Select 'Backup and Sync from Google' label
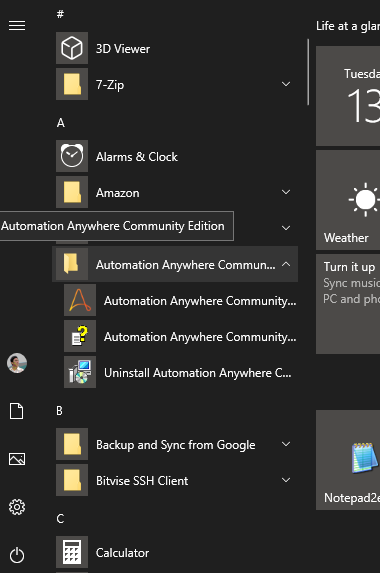 tap(176, 445)
